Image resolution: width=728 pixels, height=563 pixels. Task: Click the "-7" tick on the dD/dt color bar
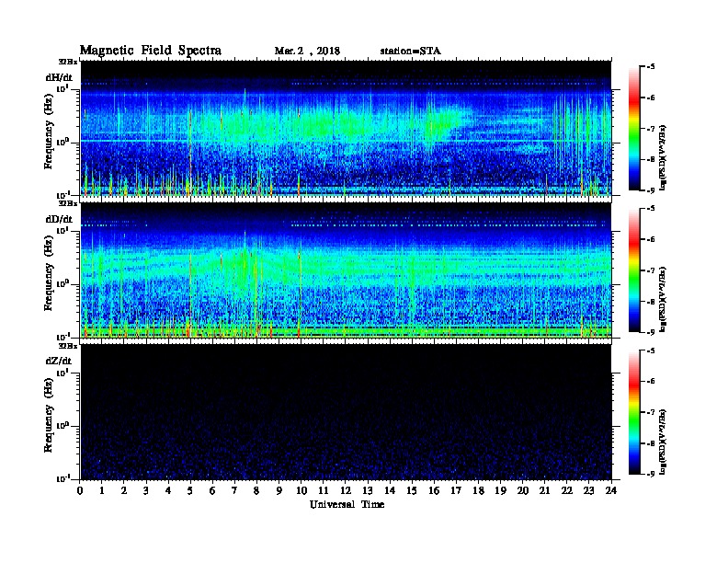coord(651,270)
